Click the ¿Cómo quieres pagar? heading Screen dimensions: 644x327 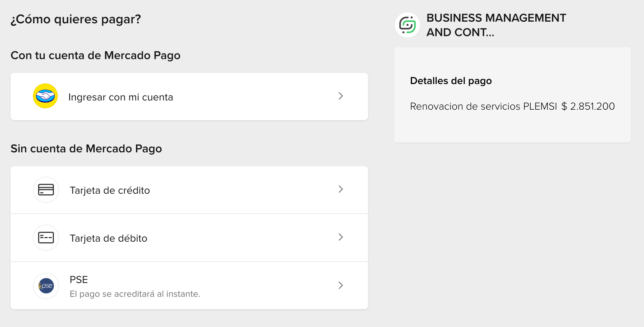pos(76,19)
